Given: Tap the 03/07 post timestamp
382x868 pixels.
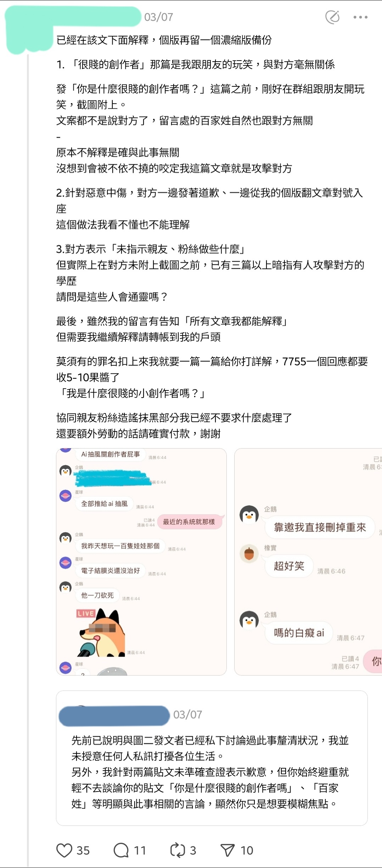Looking at the screenshot, I should click(x=159, y=17).
